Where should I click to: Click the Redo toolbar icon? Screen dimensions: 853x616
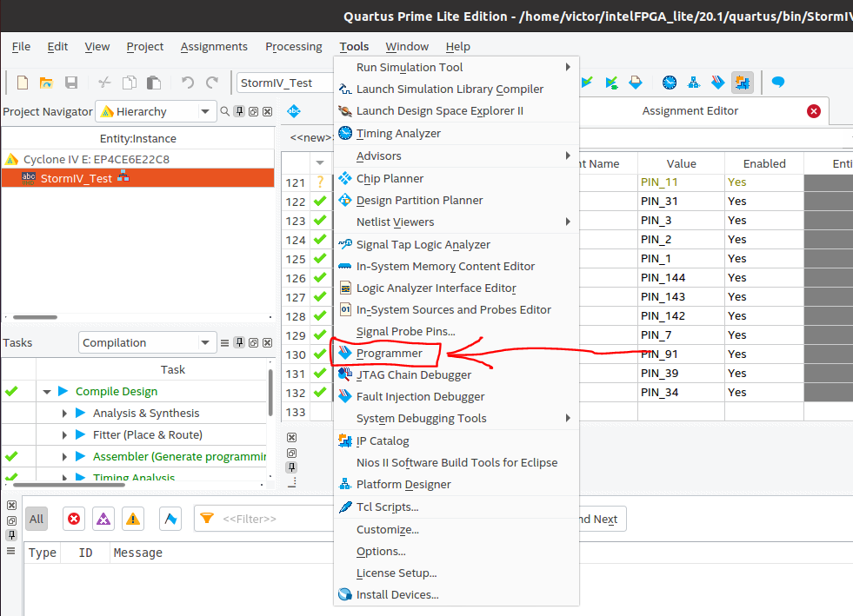[212, 83]
